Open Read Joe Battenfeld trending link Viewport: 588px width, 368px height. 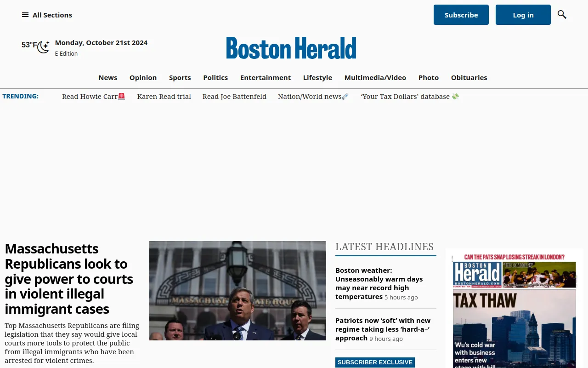(234, 96)
